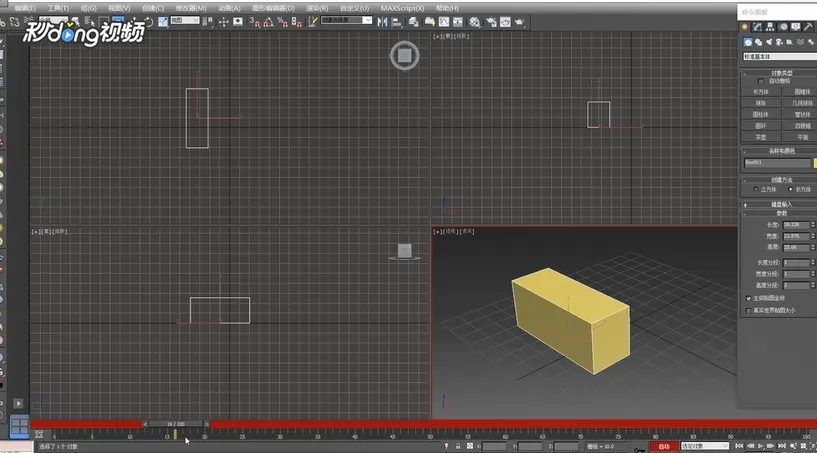Viewport: 817px width, 453px height.
Task: Select the Cameras category icon
Action: coord(779,42)
